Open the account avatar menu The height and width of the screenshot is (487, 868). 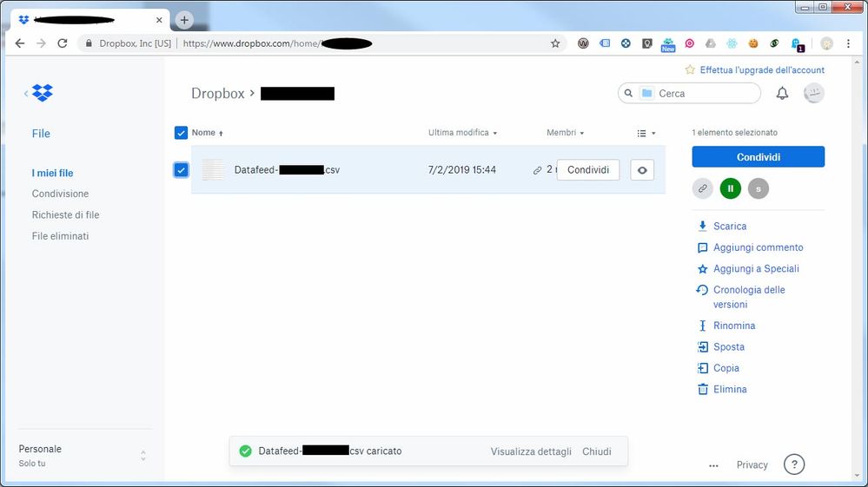814,94
